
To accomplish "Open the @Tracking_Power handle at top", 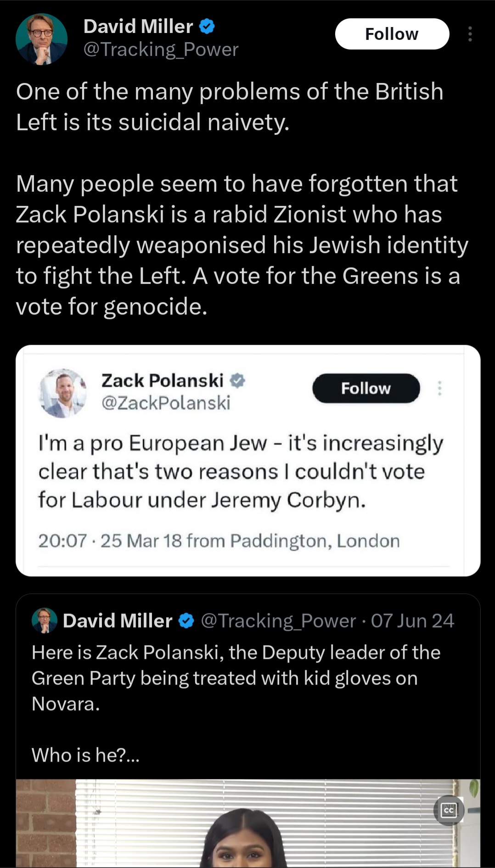I will click(161, 50).
